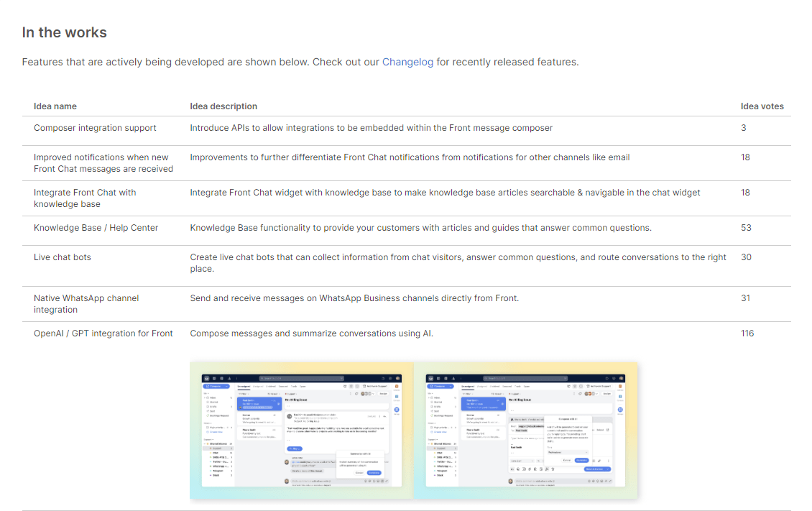Screen dimensions: 812x511
Task: Open the right Front app preview screenshot
Action: 525,431
